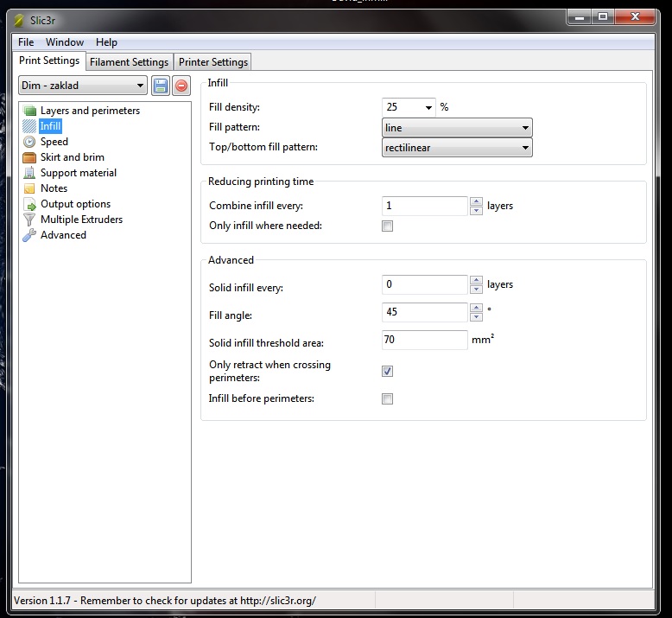Minimize the Slic3r window

point(580,17)
